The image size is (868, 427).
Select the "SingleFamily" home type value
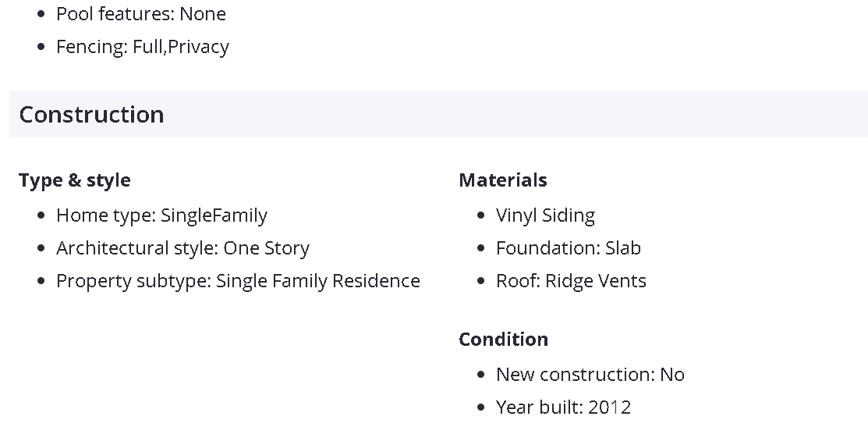point(214,215)
